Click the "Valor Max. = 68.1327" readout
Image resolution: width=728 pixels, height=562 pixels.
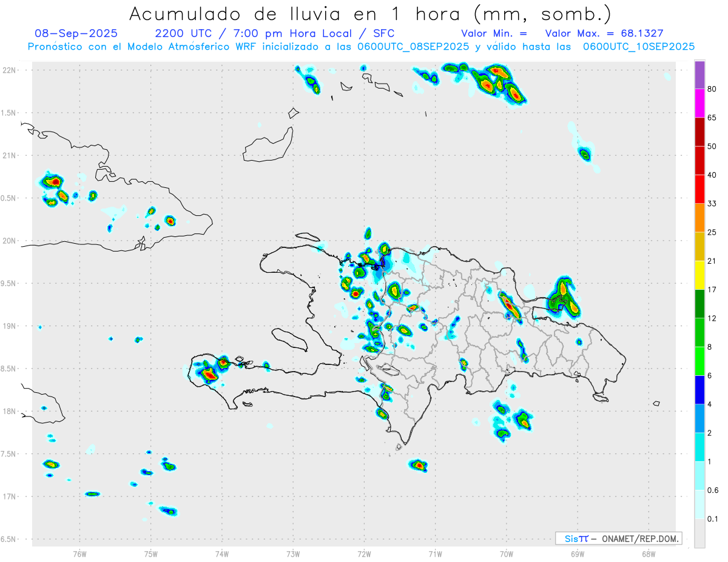click(x=604, y=33)
